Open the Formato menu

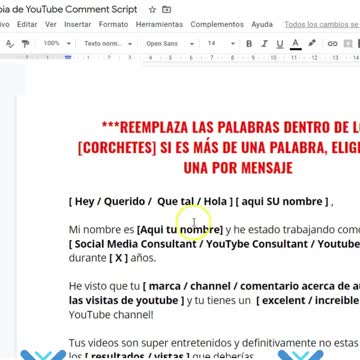pos(114,24)
